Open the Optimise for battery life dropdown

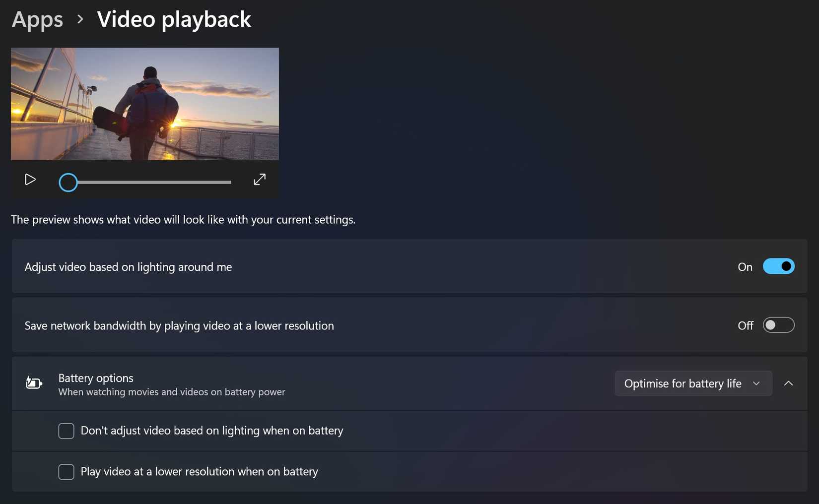(x=693, y=383)
